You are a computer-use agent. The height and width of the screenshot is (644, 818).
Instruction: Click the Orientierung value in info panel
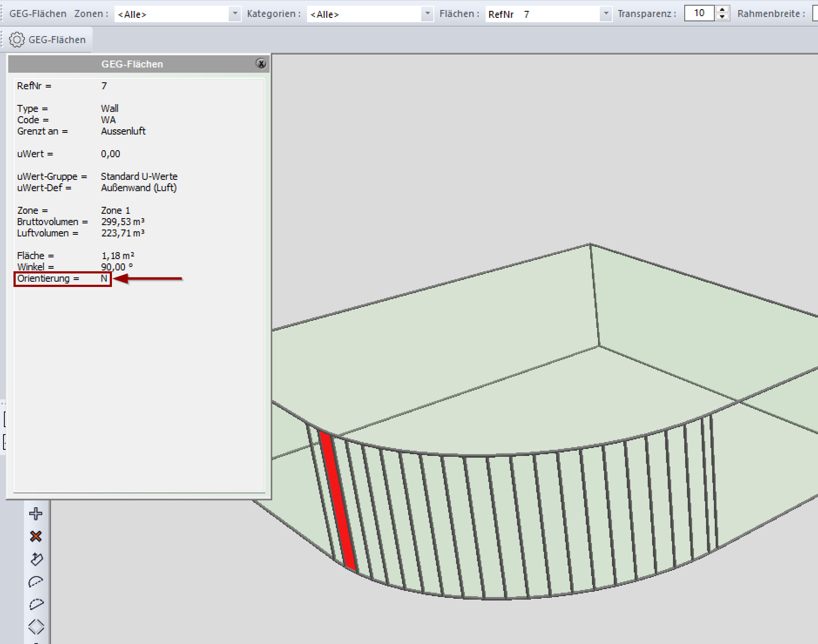click(104, 279)
